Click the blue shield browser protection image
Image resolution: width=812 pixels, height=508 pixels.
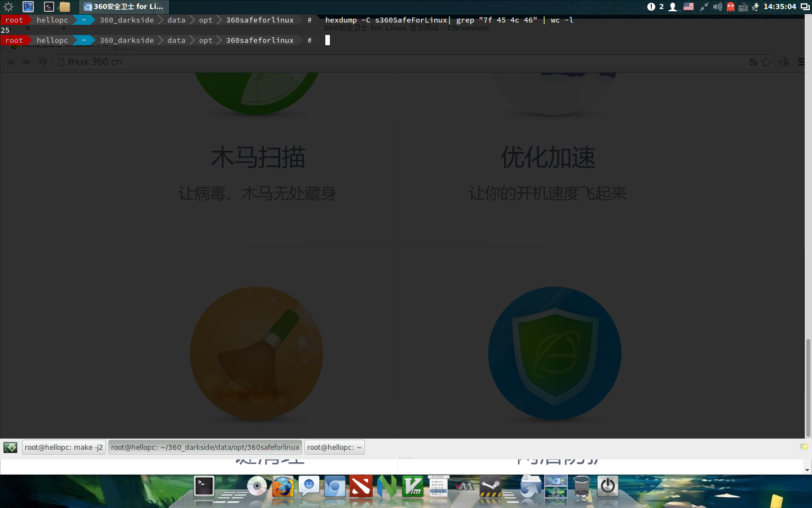pos(555,353)
